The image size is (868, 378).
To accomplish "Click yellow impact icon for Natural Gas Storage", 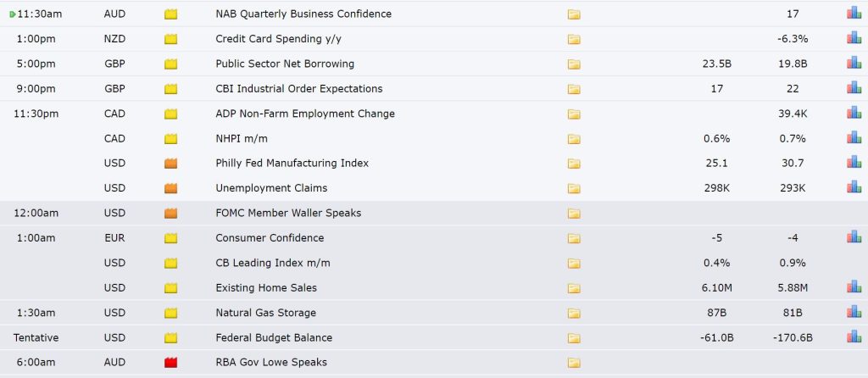I will (170, 314).
